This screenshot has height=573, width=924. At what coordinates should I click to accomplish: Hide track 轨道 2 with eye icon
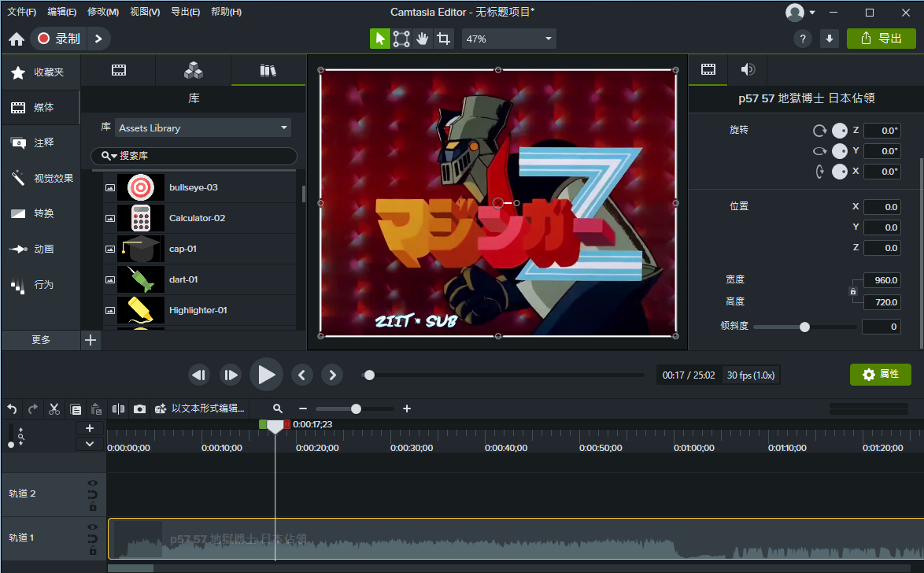[93, 483]
